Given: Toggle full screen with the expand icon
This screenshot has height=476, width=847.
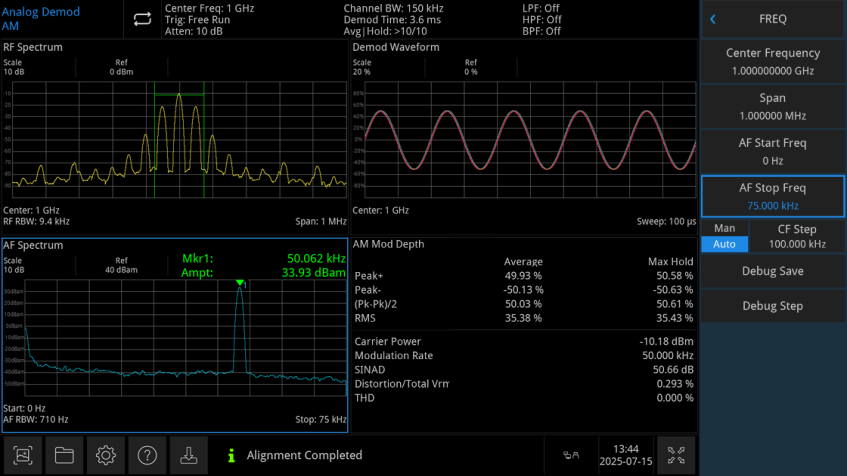Looking at the screenshot, I should click(677, 455).
